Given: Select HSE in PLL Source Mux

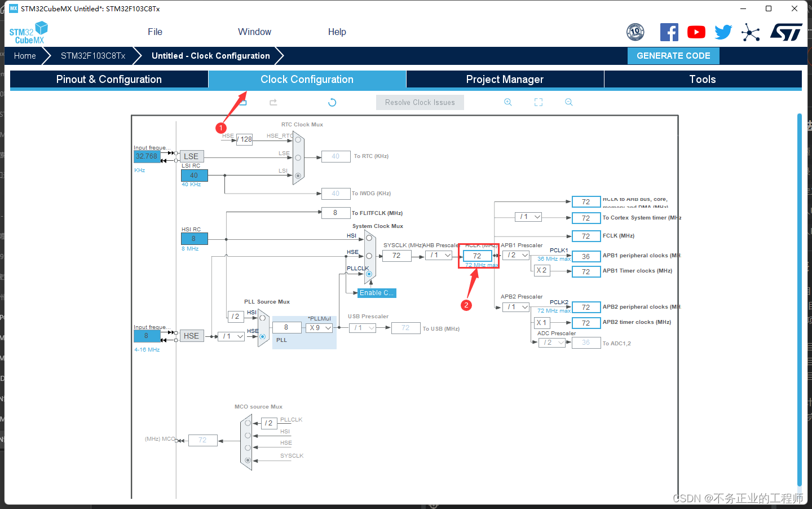Looking at the screenshot, I should tap(262, 336).
